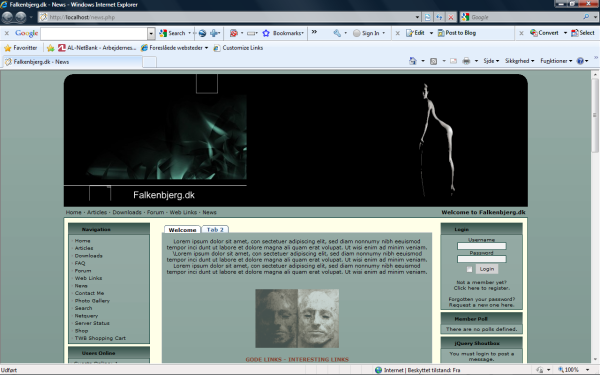Click the Username input field
The image size is (600, 375).
[x=481, y=246]
